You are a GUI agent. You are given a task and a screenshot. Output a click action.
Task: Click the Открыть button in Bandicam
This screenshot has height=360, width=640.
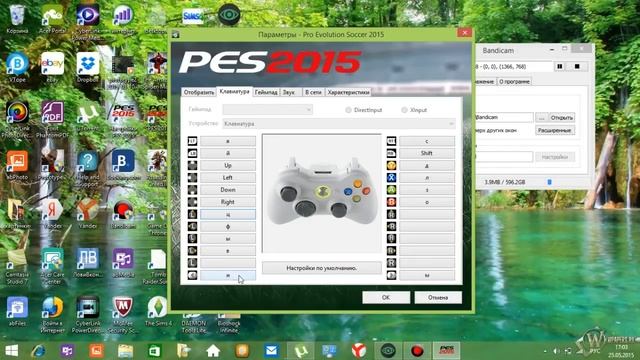click(562, 117)
